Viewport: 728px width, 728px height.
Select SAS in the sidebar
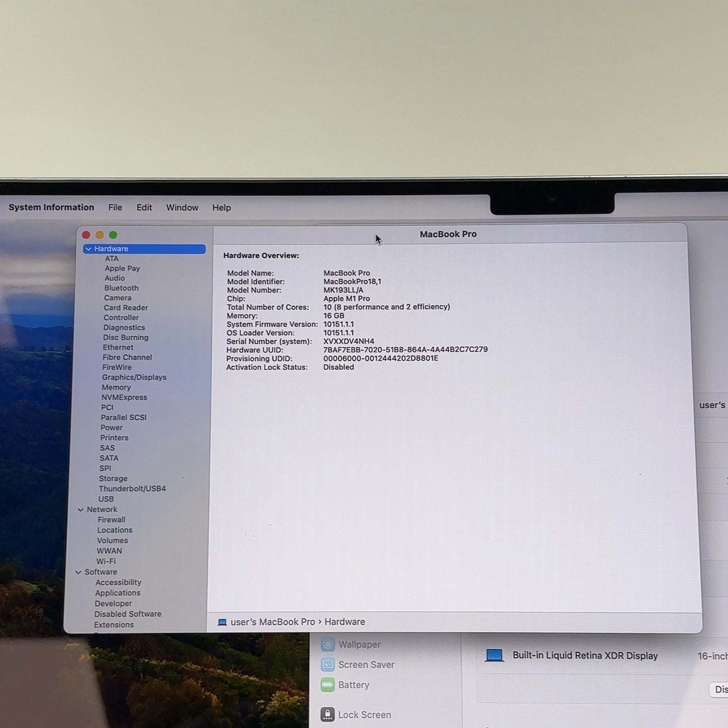tap(107, 448)
